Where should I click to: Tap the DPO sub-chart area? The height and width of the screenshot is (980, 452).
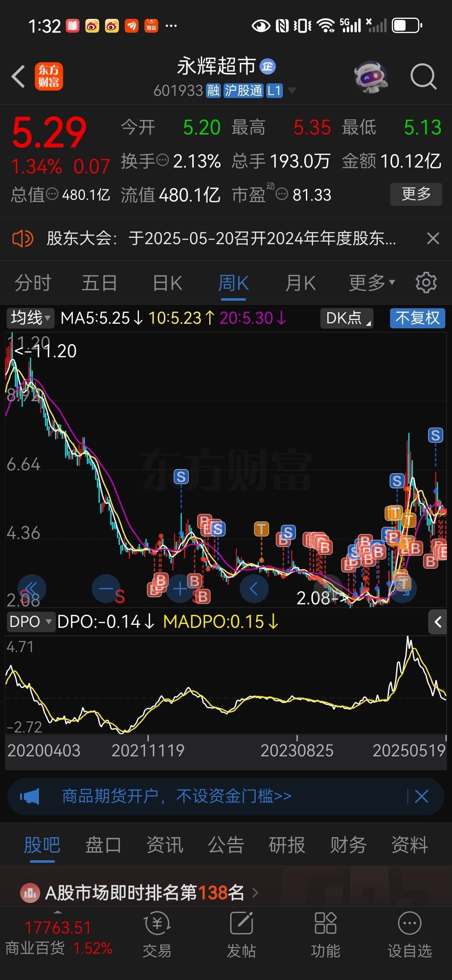226,684
